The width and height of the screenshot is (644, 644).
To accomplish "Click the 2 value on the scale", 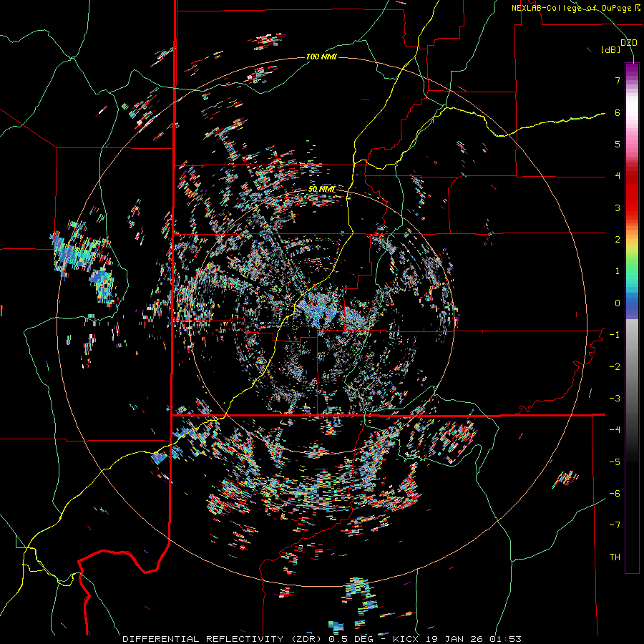I will click(618, 240).
